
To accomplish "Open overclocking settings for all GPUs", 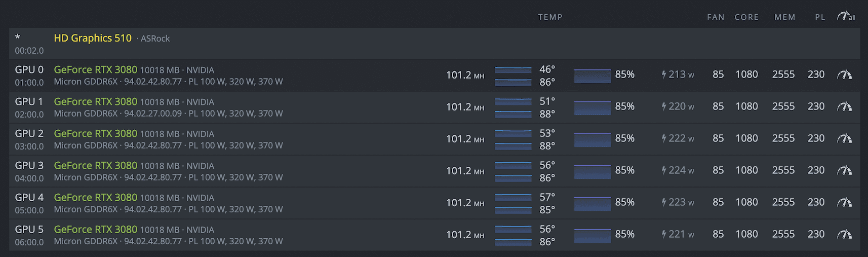I will [846, 17].
